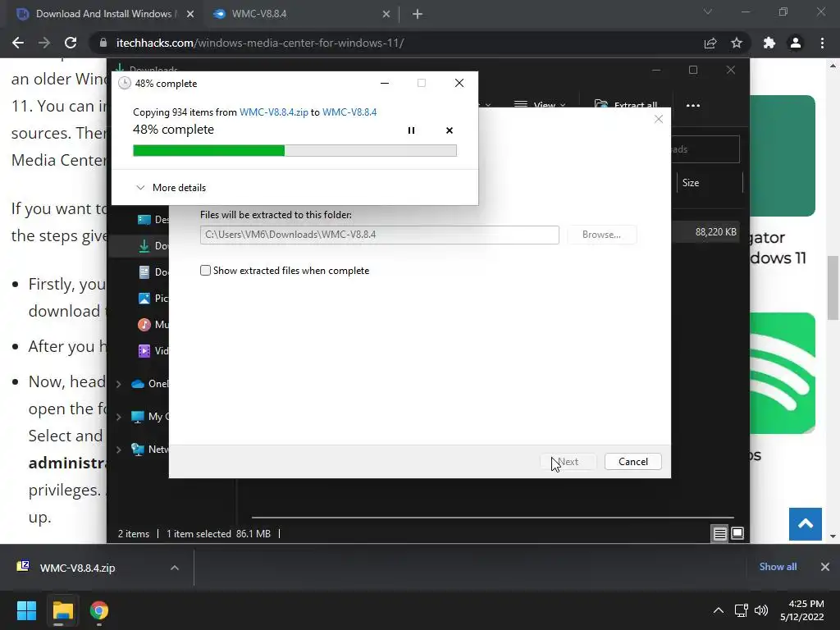Click the scroll-to-top arrow button on the page

click(x=806, y=524)
